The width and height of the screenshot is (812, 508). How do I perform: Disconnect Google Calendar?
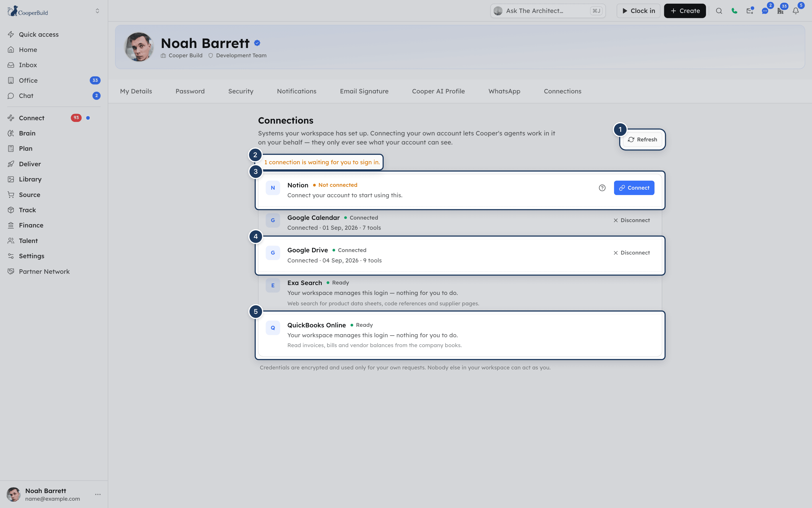pos(632,220)
